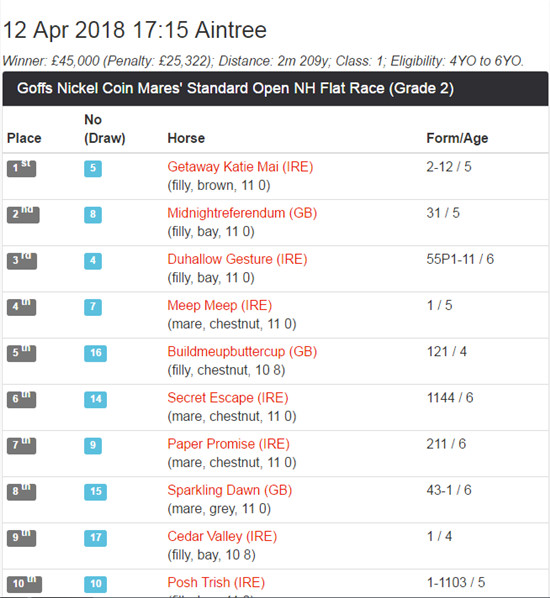This screenshot has width=550, height=598.
Task: Click the blue number 14 badge
Action: coord(95,399)
